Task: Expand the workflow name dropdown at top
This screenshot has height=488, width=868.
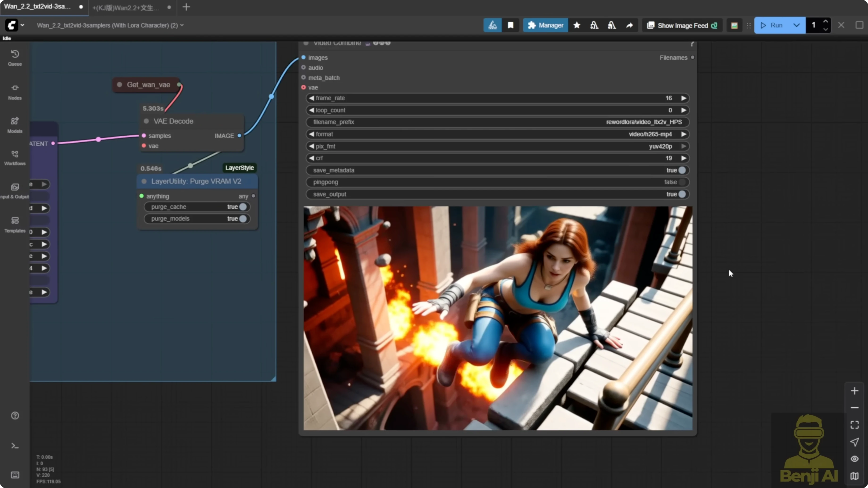Action: point(182,25)
